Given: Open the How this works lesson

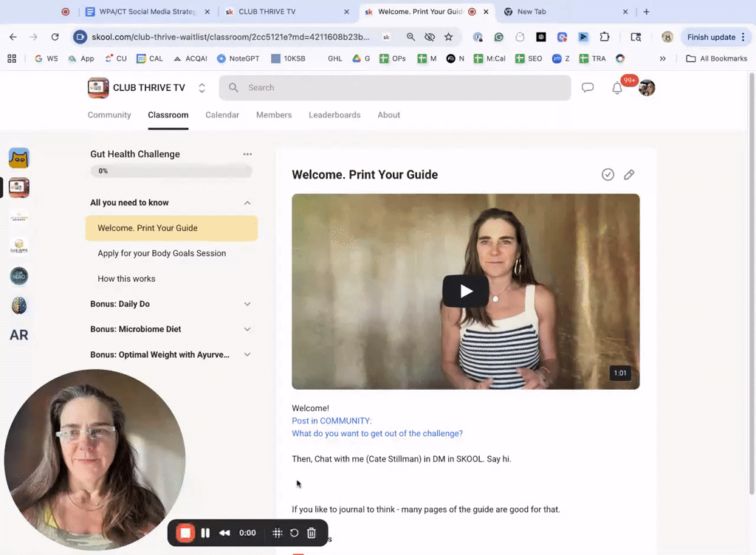Looking at the screenshot, I should (126, 278).
